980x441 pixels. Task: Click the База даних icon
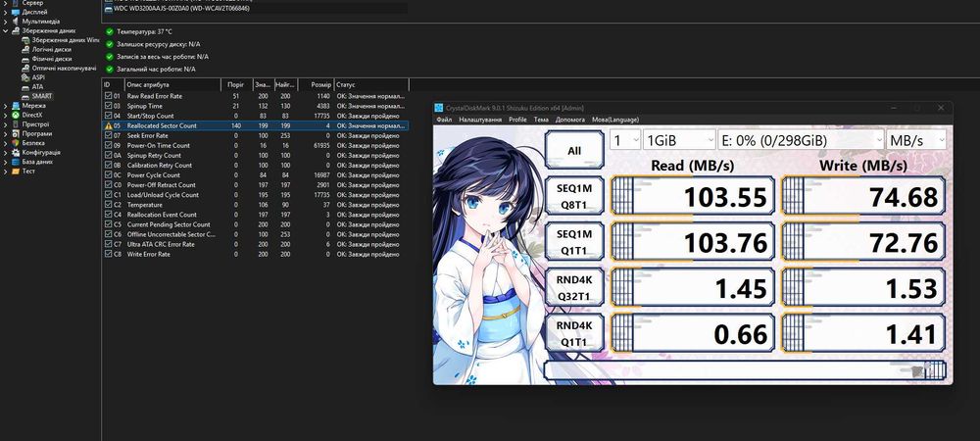pyautogui.click(x=15, y=162)
